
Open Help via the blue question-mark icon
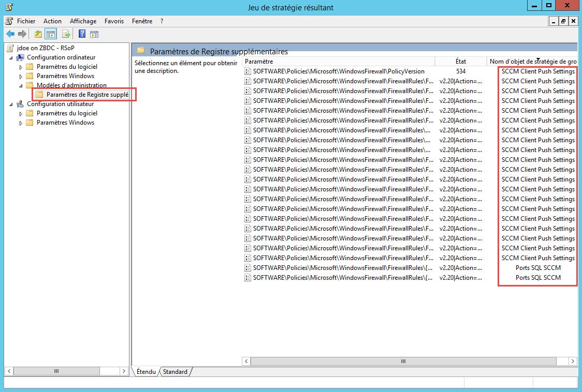[x=82, y=34]
